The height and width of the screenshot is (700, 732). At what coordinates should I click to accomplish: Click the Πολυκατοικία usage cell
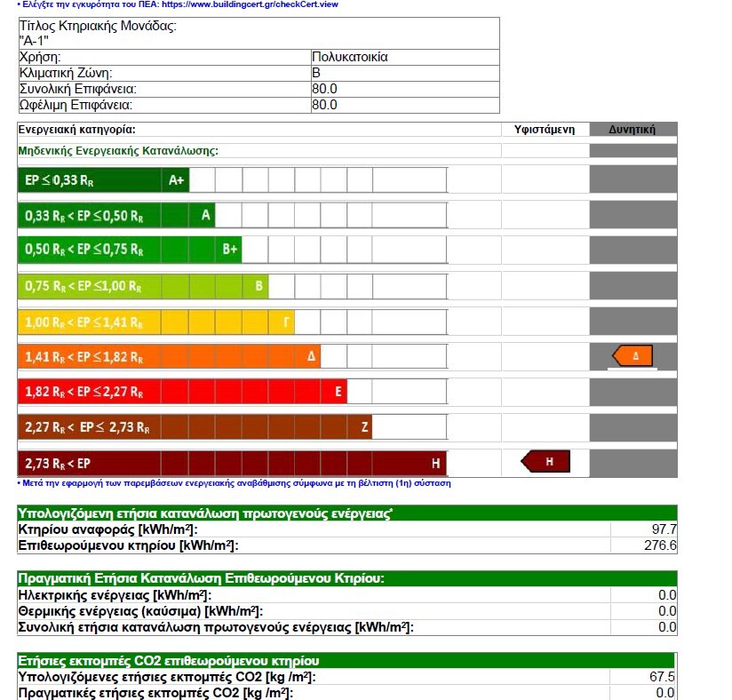[350, 57]
